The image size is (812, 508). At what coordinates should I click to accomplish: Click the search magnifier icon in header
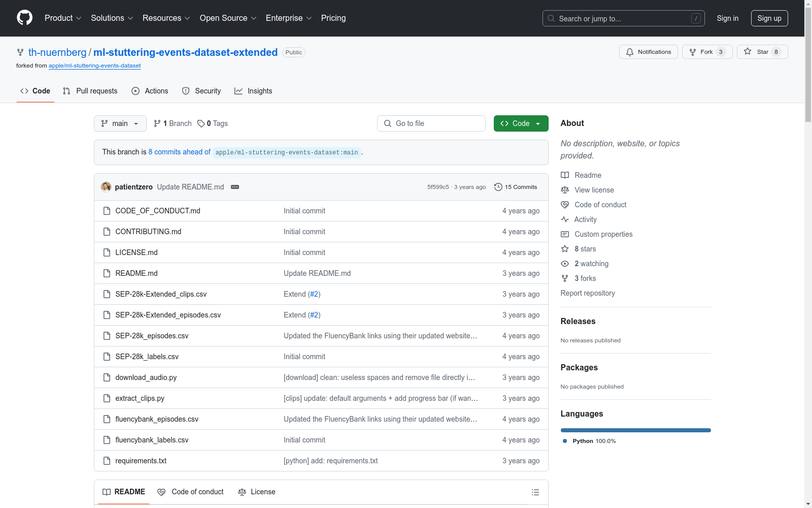coord(551,18)
